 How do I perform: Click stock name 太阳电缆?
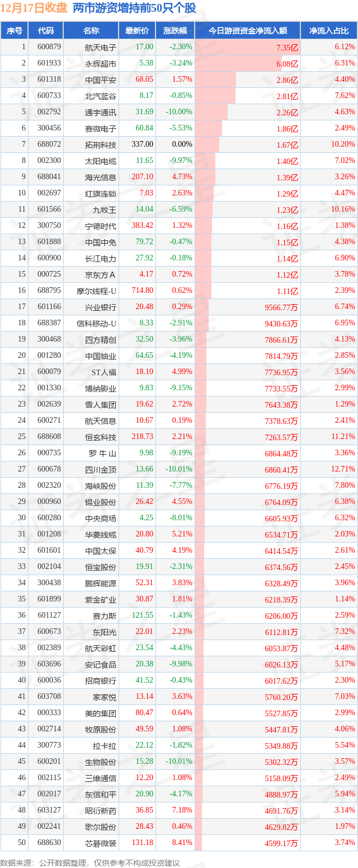tap(101, 161)
